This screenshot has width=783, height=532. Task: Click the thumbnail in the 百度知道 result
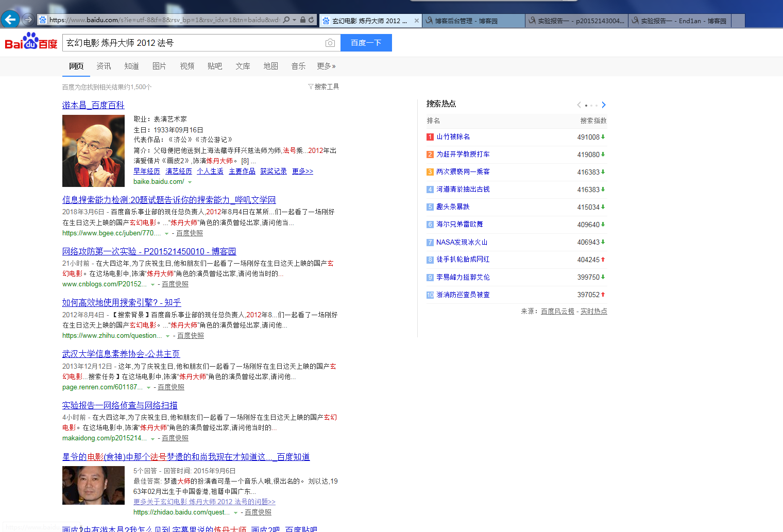(x=93, y=485)
